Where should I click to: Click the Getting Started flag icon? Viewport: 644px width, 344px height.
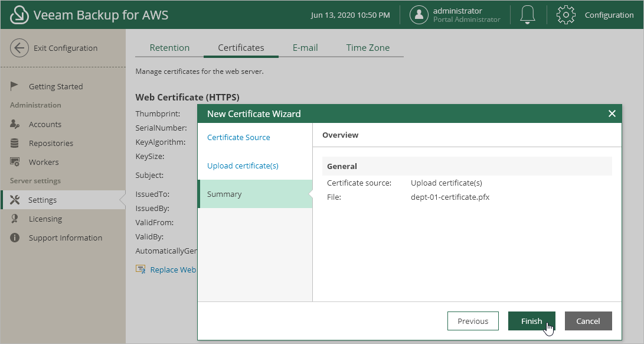tap(14, 86)
